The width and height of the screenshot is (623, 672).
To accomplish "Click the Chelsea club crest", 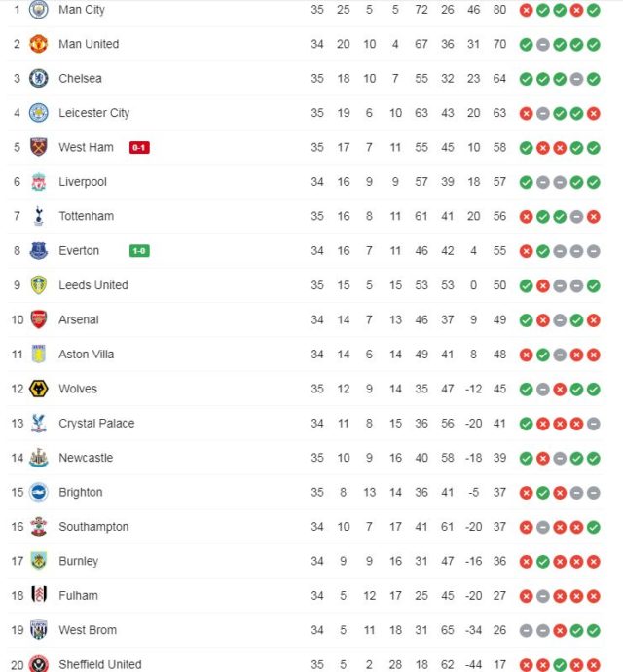I will (x=38, y=78).
